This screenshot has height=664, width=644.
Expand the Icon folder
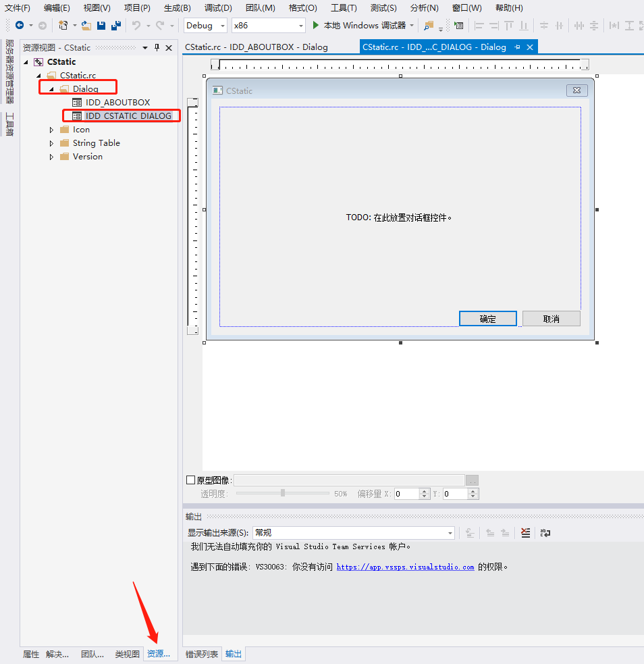(x=51, y=130)
